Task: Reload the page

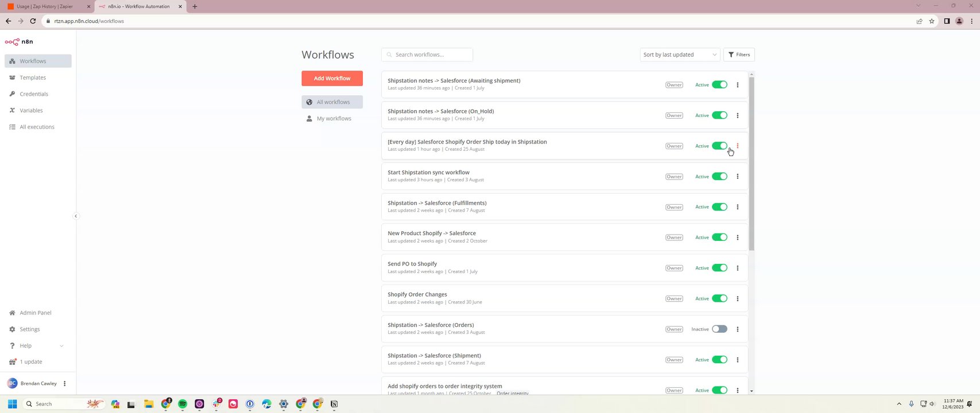Action: [33, 21]
